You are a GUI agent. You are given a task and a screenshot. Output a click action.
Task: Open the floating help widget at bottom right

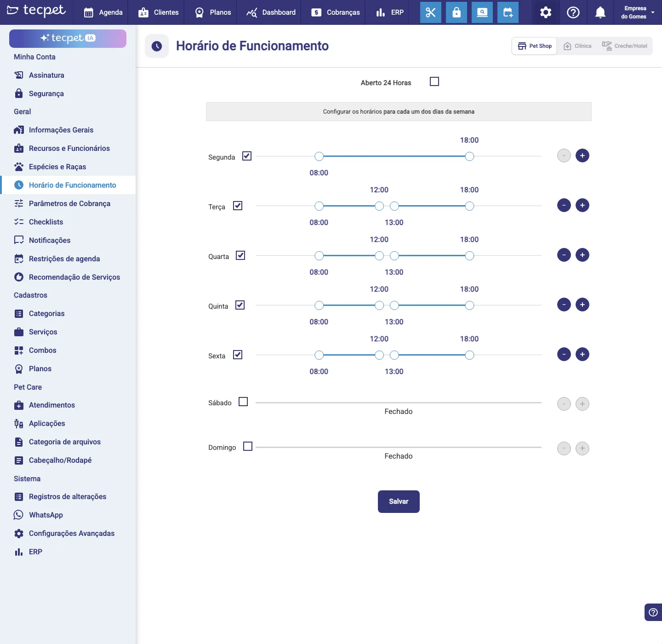653,612
